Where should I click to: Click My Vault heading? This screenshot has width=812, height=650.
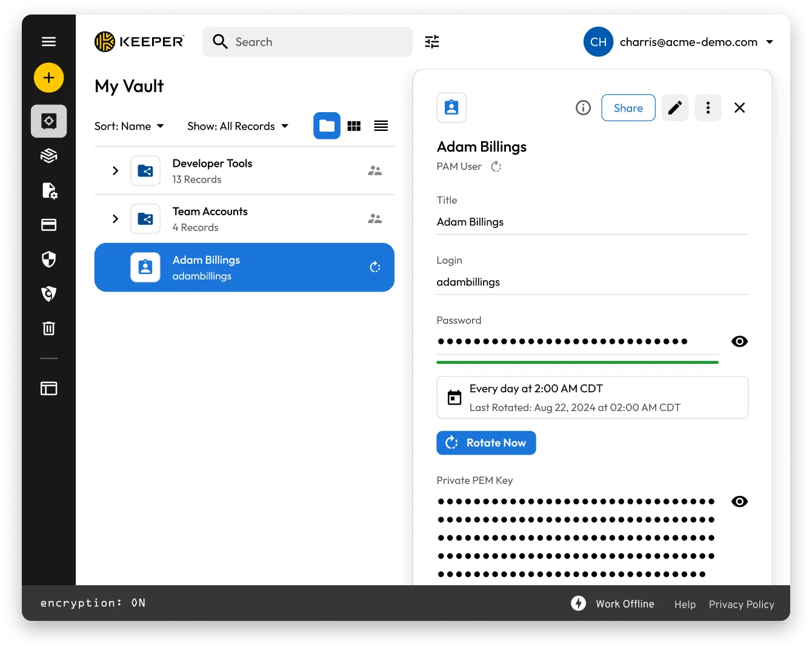click(129, 86)
